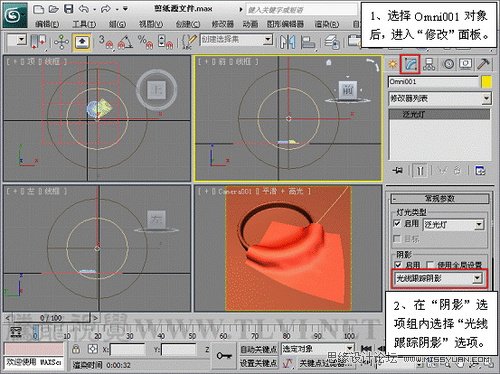Toggle the spinner snap icon
This screenshot has height=374, width=500.
tap(165, 42)
